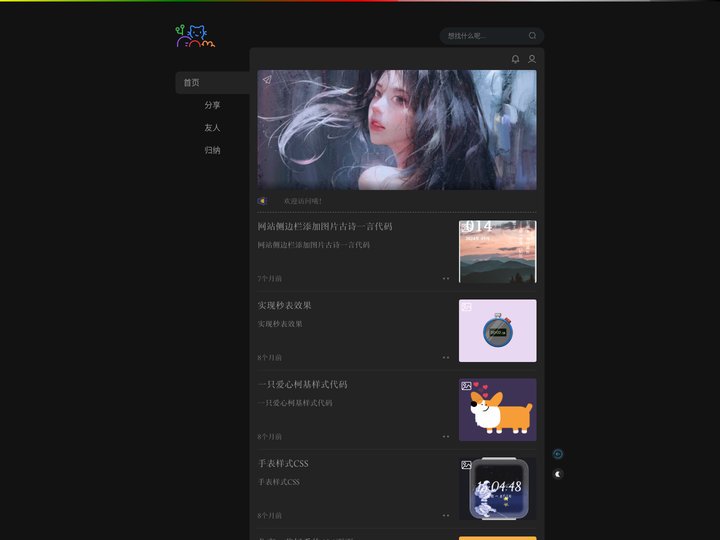
Task: Open the 友人 sidebar menu item
Action: pos(212,128)
